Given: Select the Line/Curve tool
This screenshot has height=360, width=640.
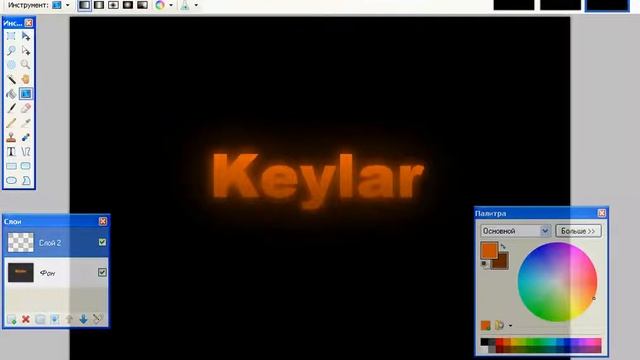Looking at the screenshot, I should coord(26,151).
